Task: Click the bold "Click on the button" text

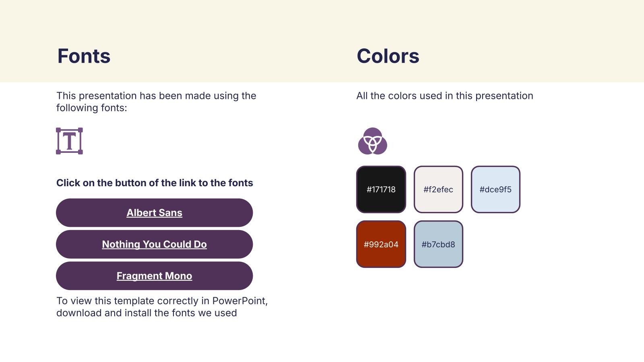Action: point(155,183)
